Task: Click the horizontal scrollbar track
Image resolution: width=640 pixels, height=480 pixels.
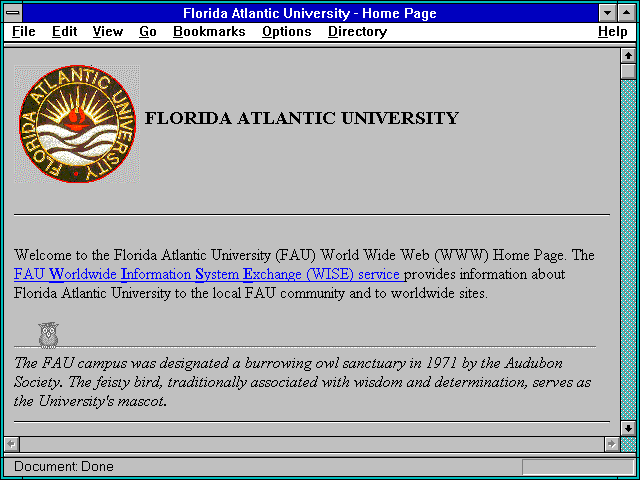Action: click(312, 444)
